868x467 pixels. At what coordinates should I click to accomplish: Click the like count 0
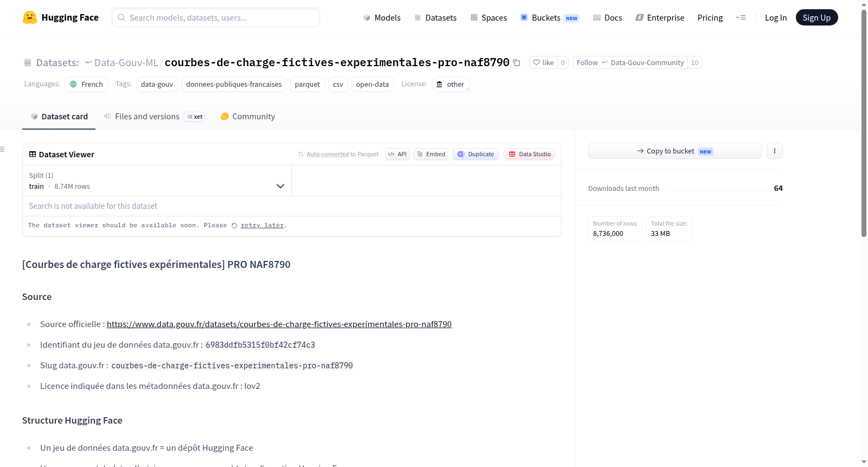563,62
